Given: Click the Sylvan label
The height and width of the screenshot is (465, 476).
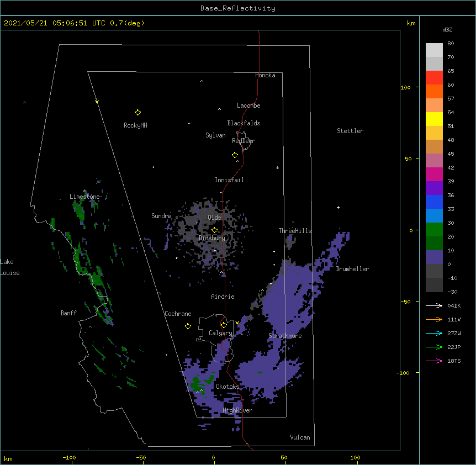Looking at the screenshot, I should 215,135.
